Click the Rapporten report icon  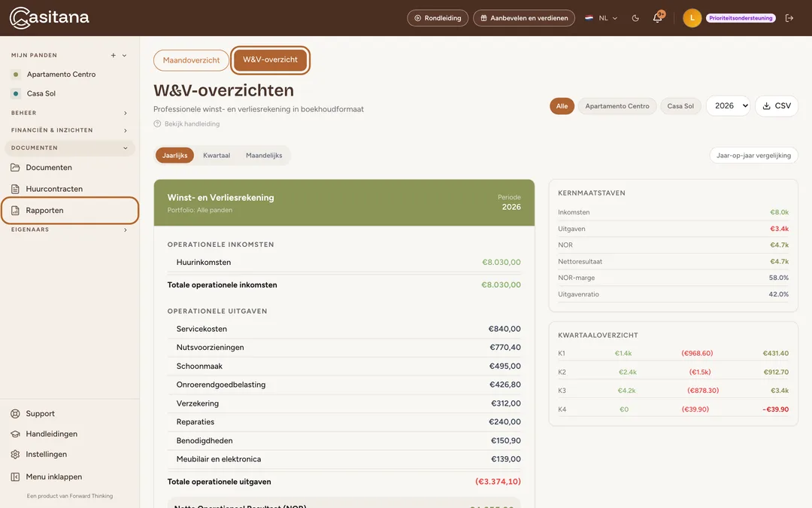16,211
